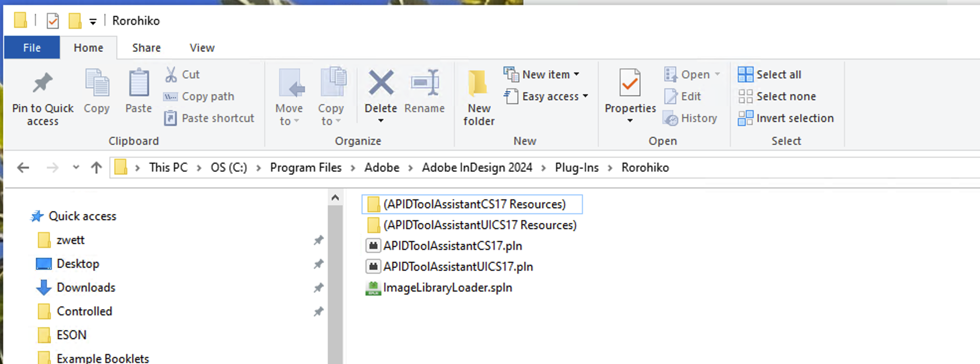The width and height of the screenshot is (980, 364).
Task: Click Paste shortcut in the ribbon
Action: pos(209,118)
